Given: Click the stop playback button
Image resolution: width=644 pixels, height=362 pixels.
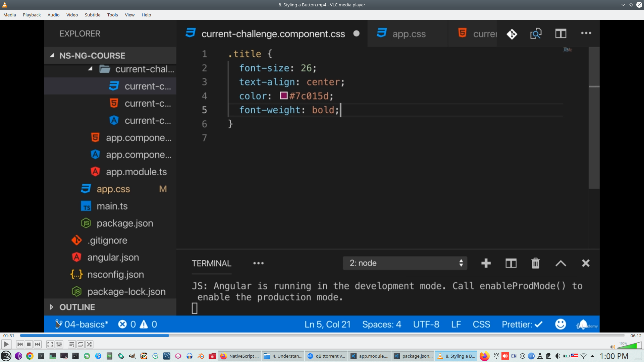Looking at the screenshot, I should 29,344.
